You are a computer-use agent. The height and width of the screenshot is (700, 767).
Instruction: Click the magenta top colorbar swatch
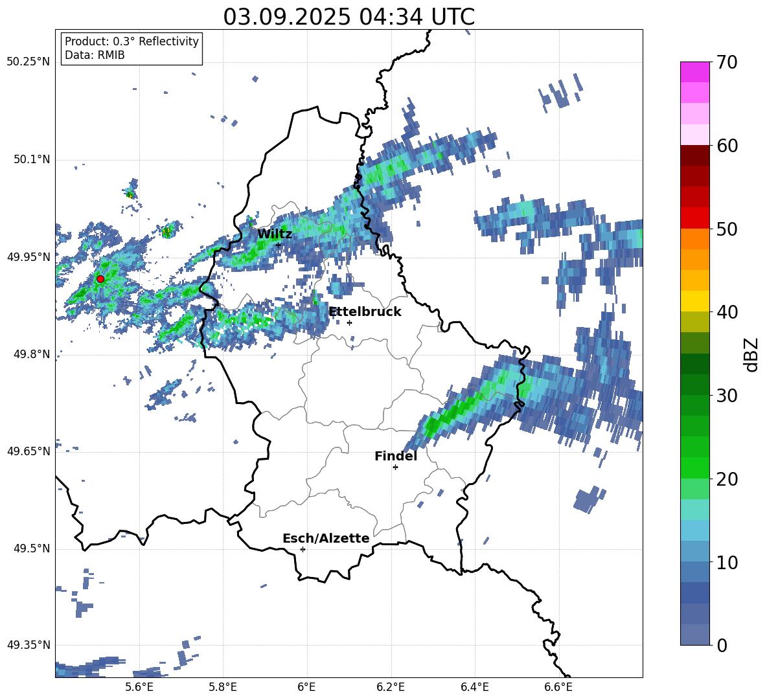pyautogui.click(x=694, y=73)
